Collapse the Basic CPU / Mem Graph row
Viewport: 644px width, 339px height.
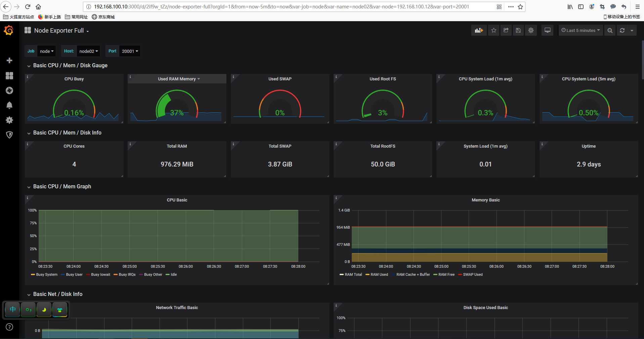[x=62, y=187]
